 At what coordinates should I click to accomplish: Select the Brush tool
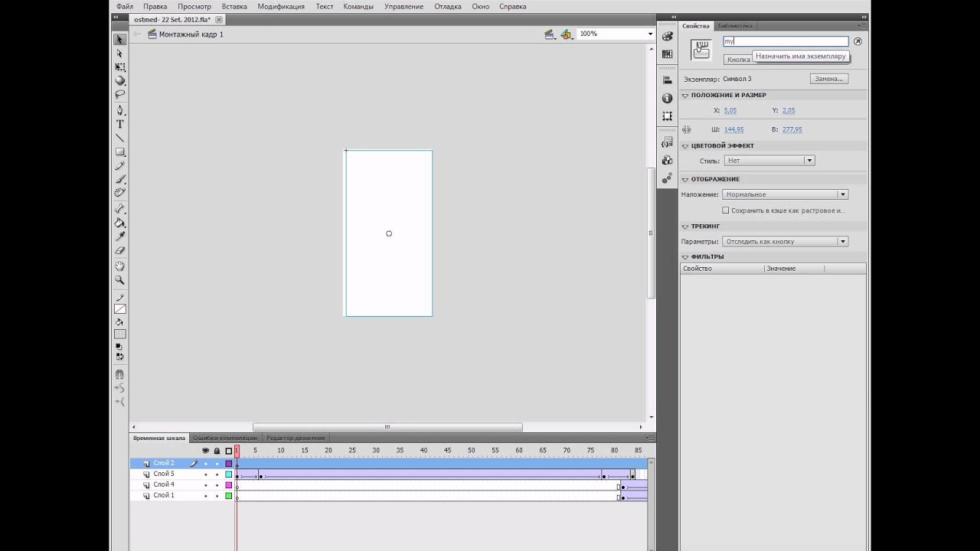click(120, 179)
